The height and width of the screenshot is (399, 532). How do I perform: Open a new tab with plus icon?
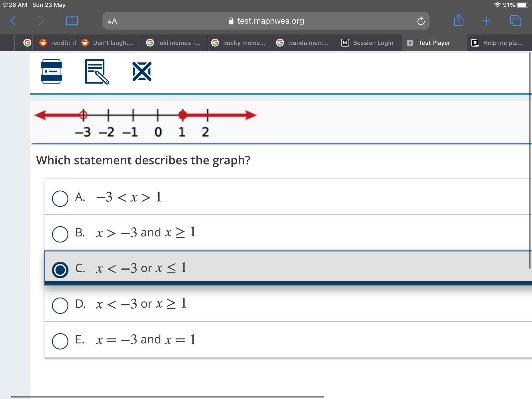click(x=487, y=21)
